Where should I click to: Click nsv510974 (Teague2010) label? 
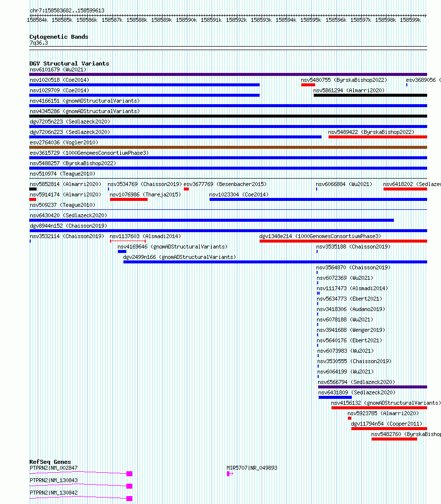[62, 174]
